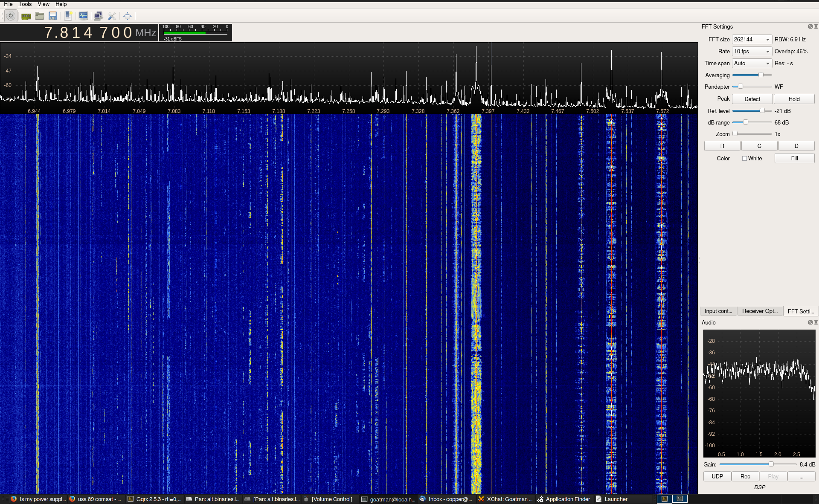Open XChat: Goatman taskbar item
The height and width of the screenshot is (504, 819).
[x=505, y=499]
